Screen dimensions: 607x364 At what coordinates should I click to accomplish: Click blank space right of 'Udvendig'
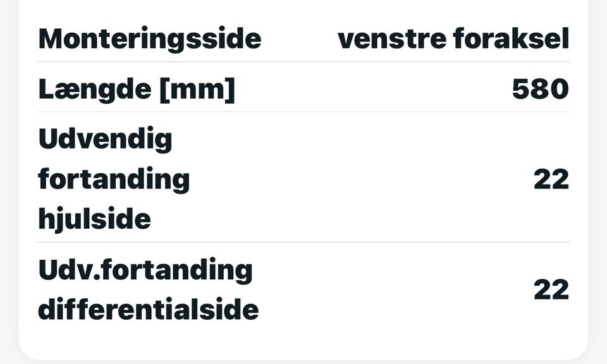pos(348,139)
